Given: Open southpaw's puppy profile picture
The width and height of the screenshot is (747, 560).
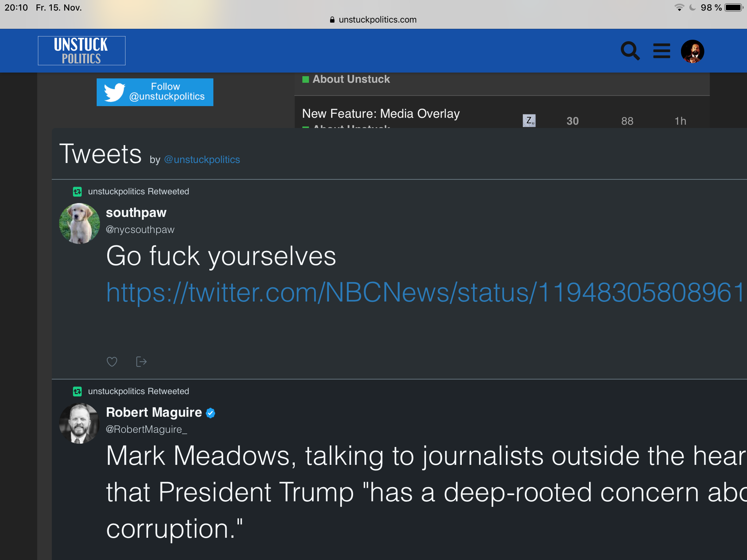Looking at the screenshot, I should point(80,223).
